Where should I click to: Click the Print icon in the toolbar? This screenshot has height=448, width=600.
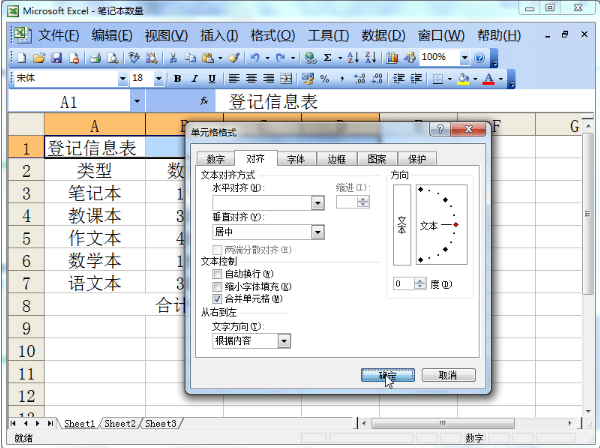[95, 58]
